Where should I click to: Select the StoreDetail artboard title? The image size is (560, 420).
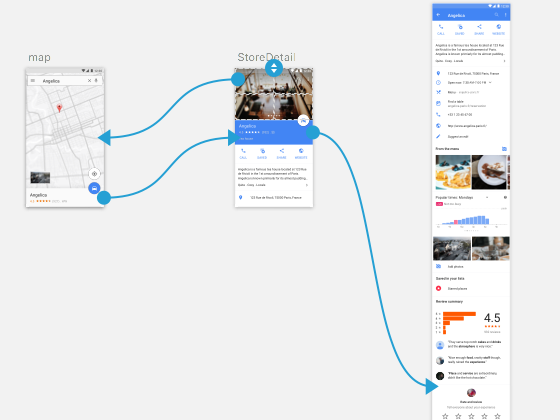(x=266, y=57)
